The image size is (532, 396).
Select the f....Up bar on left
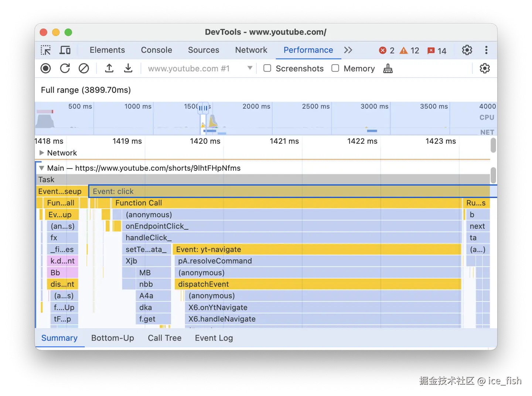point(64,307)
